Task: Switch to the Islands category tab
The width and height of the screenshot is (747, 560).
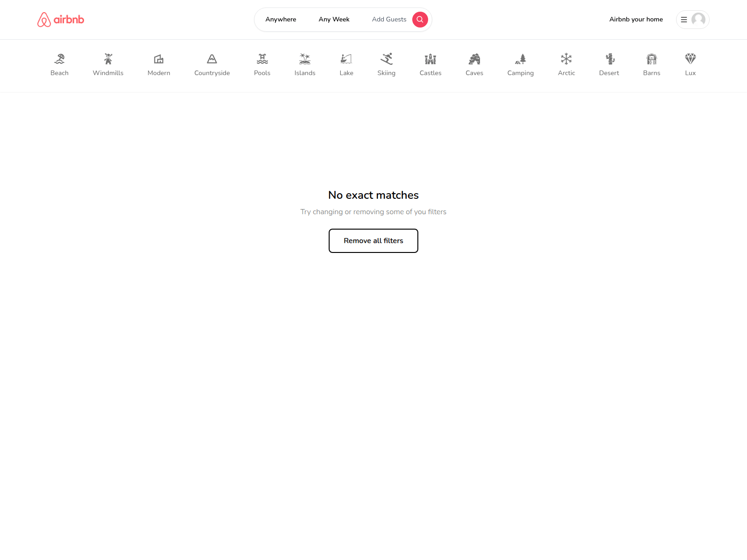Action: [305, 64]
